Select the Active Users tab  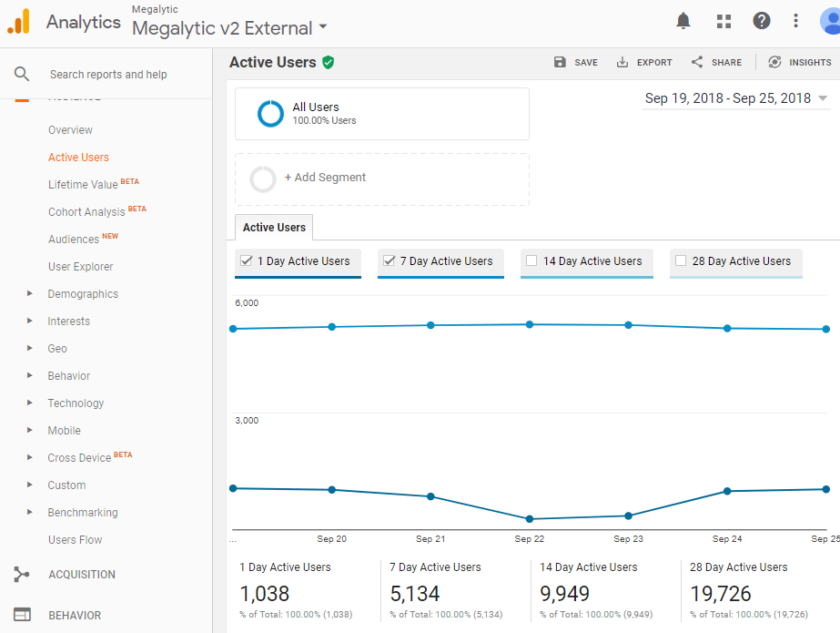[274, 228]
